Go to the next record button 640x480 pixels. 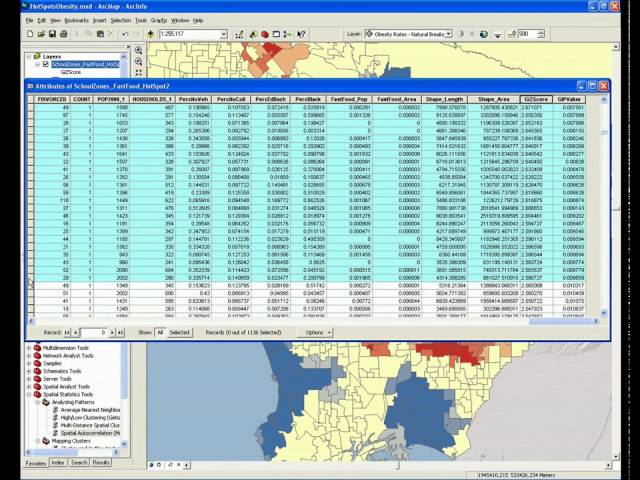(112, 332)
